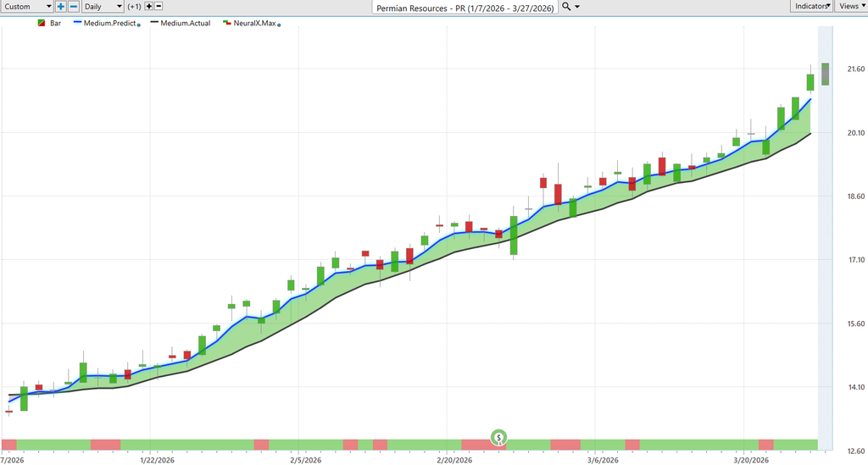Click the black plus forecast increment button

(x=149, y=6)
